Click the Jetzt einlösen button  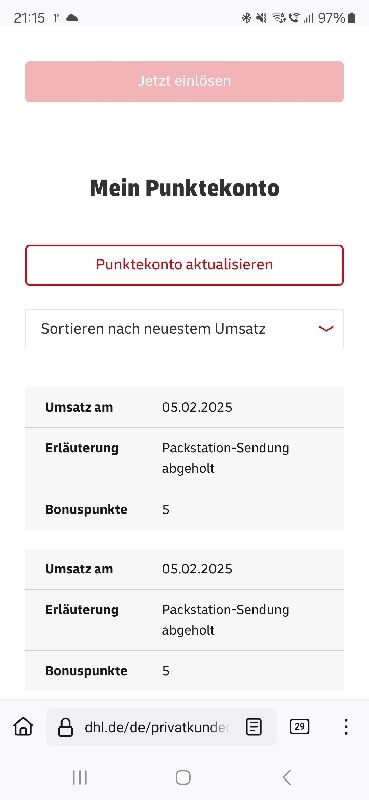coord(184,81)
